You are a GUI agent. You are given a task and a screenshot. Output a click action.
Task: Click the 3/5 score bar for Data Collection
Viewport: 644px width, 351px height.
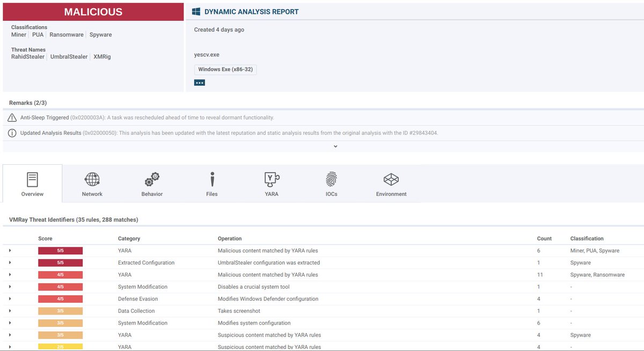60,311
